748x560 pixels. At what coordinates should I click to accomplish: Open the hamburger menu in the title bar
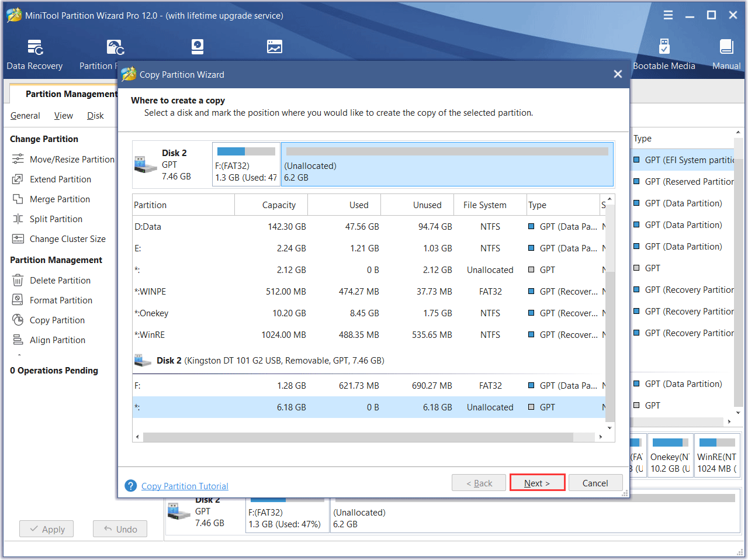click(x=668, y=15)
